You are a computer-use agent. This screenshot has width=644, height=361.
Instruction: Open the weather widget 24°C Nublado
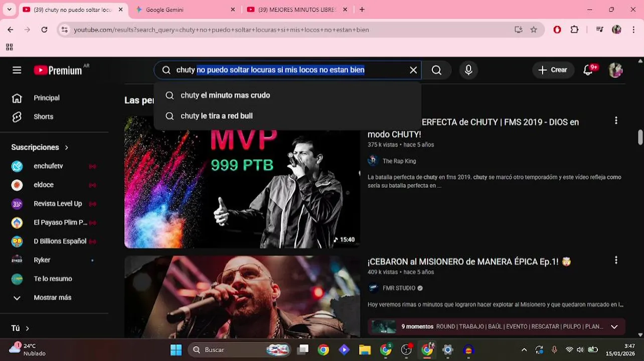28,349
